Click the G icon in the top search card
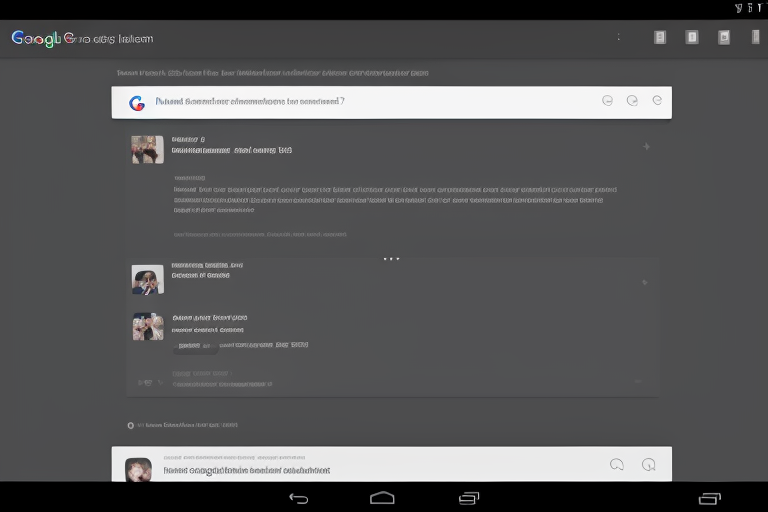Image resolution: width=768 pixels, height=512 pixels. [137, 102]
